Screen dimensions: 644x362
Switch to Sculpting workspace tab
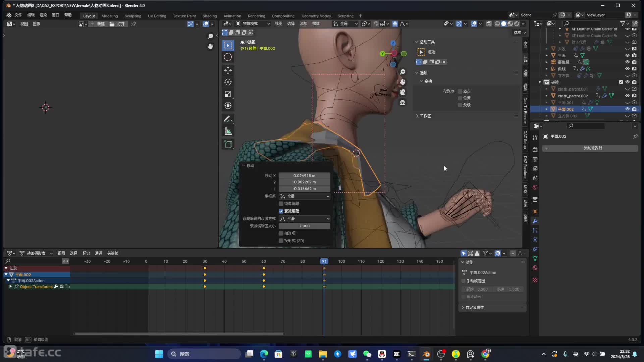tap(133, 16)
